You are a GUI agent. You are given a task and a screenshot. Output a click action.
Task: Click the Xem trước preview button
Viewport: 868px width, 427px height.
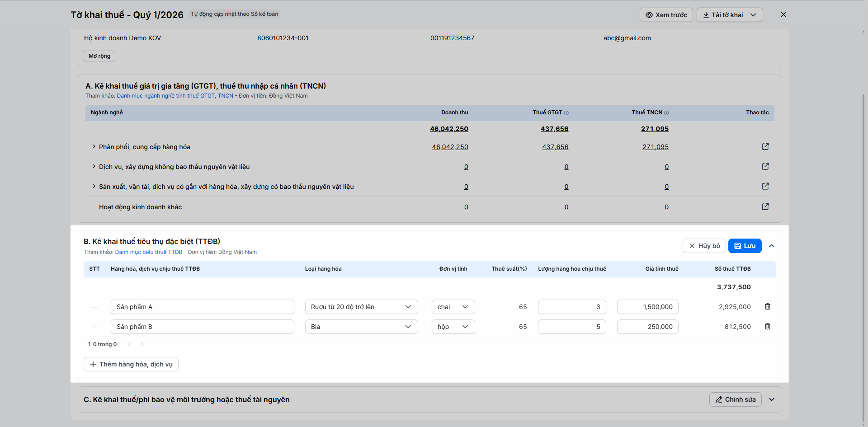click(x=666, y=15)
